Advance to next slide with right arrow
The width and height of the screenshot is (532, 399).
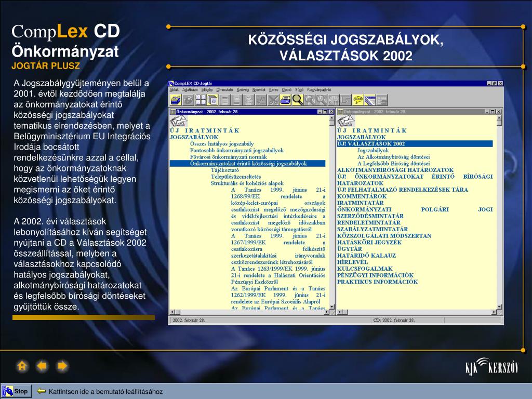tap(62, 366)
